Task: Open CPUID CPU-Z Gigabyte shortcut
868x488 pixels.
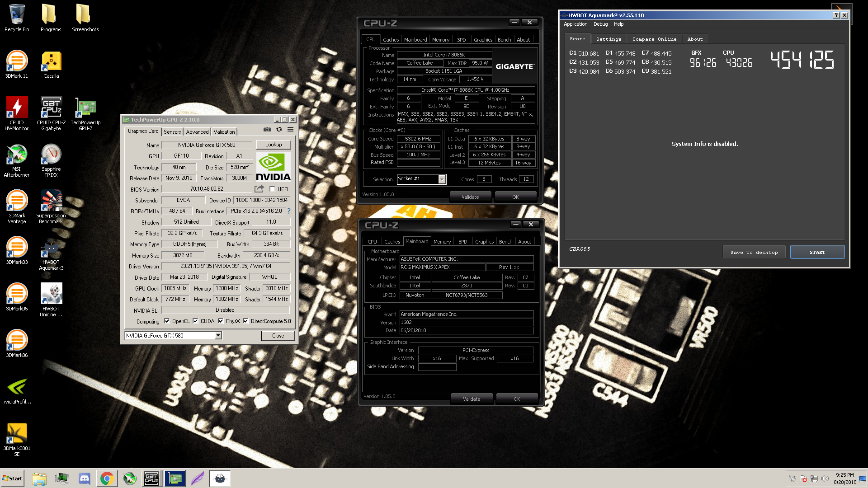Action: [x=51, y=114]
